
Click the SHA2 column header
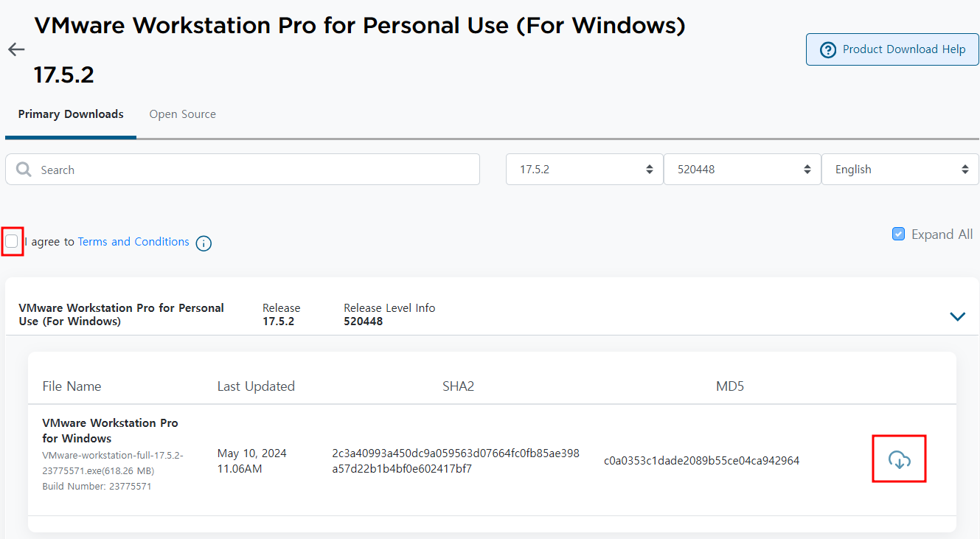(x=458, y=386)
